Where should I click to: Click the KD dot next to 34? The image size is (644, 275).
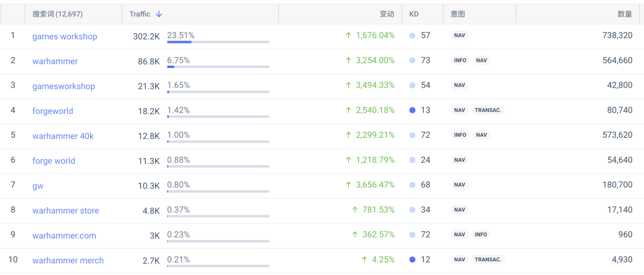point(413,210)
